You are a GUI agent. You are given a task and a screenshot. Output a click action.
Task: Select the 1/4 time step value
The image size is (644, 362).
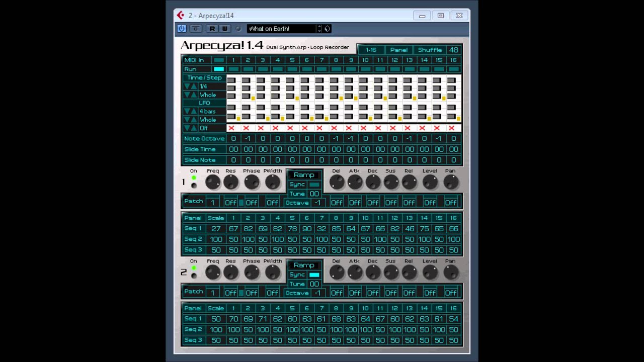(x=212, y=86)
